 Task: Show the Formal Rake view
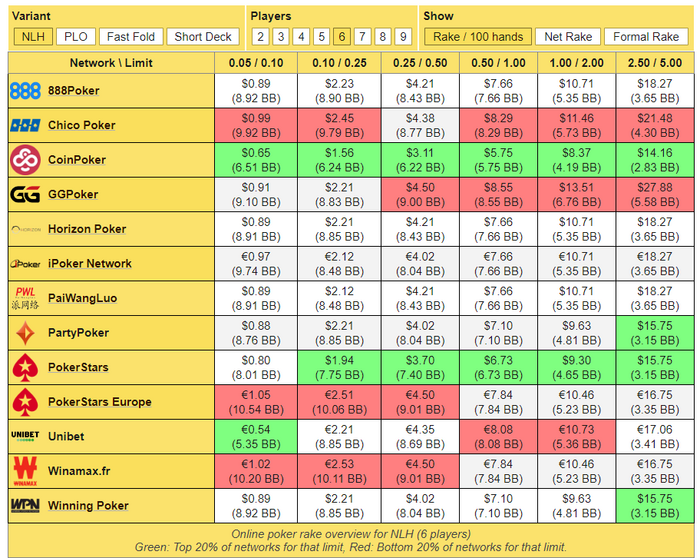click(x=646, y=37)
